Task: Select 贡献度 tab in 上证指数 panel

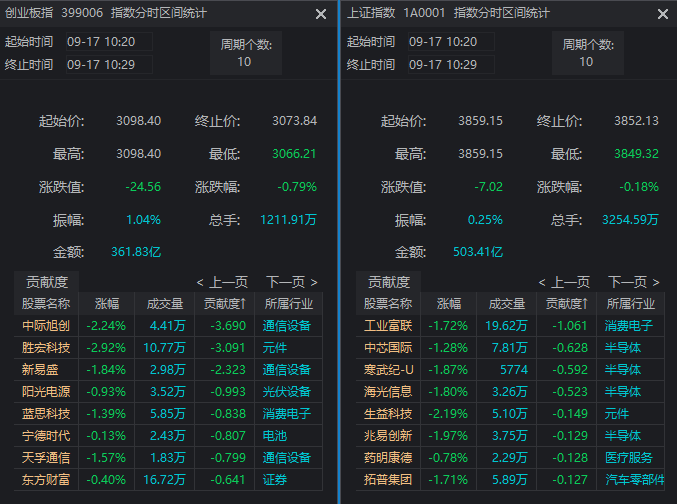Action: tap(388, 282)
